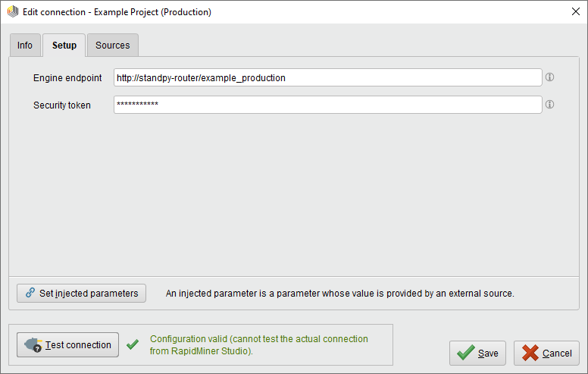Click the Configuration valid status message
The image size is (588, 374).
click(x=259, y=345)
